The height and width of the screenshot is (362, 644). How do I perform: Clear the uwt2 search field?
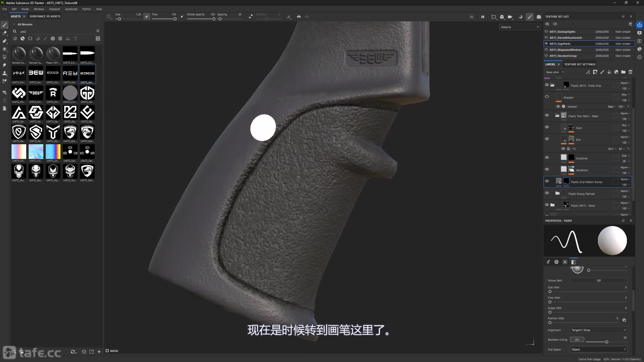(x=98, y=31)
